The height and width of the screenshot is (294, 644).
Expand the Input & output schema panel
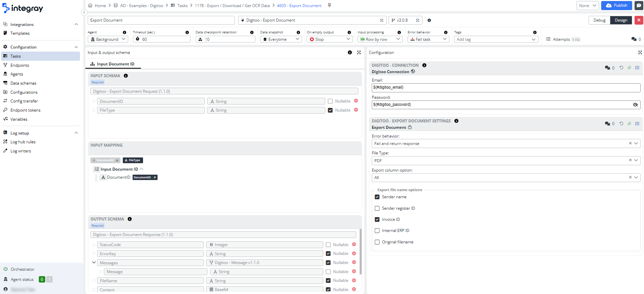click(x=359, y=53)
